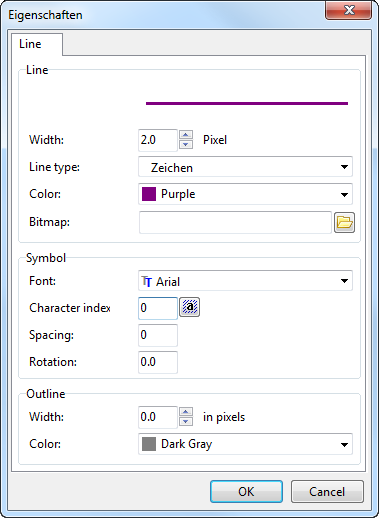The height and width of the screenshot is (518, 380).
Task: Focus the Line Width field showing 2.0
Action: 158,140
